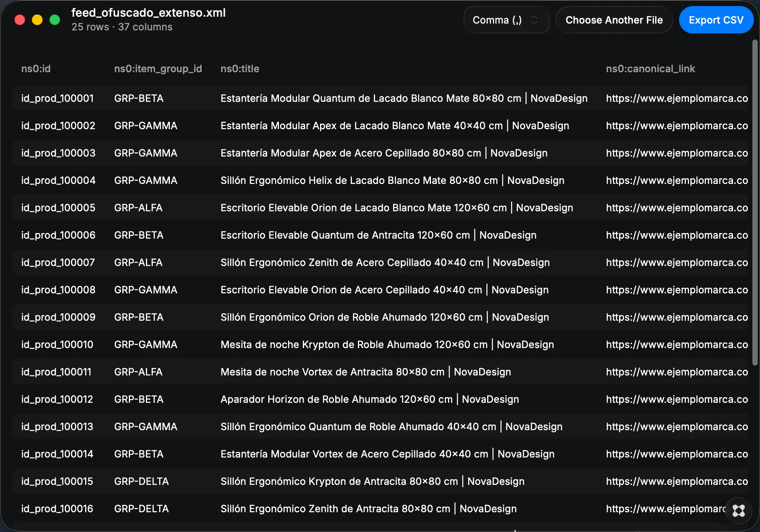Click Choose Another File button
The width and height of the screenshot is (760, 532).
614,20
